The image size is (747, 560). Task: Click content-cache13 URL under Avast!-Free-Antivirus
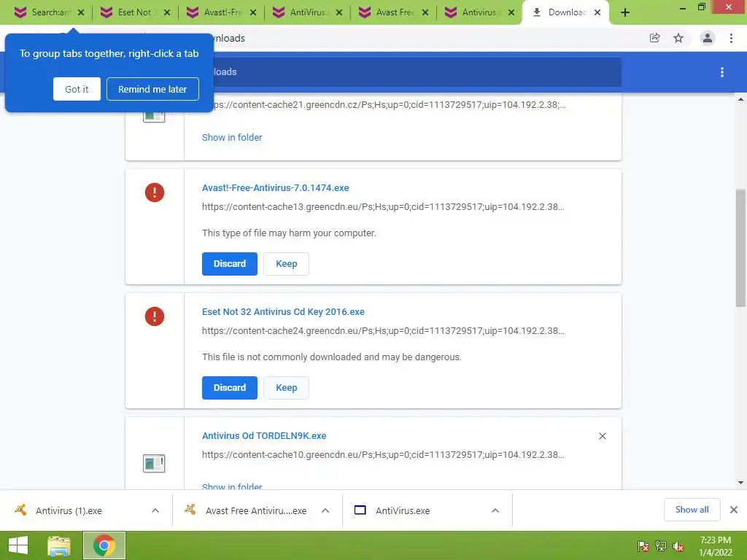[x=383, y=207]
